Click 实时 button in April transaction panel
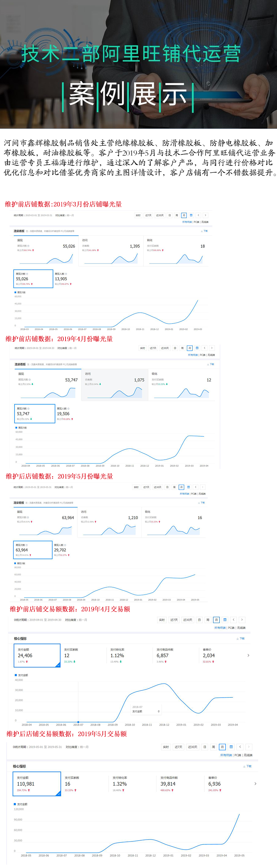Viewport: 277px width, 868px height. pyautogui.click(x=162, y=620)
